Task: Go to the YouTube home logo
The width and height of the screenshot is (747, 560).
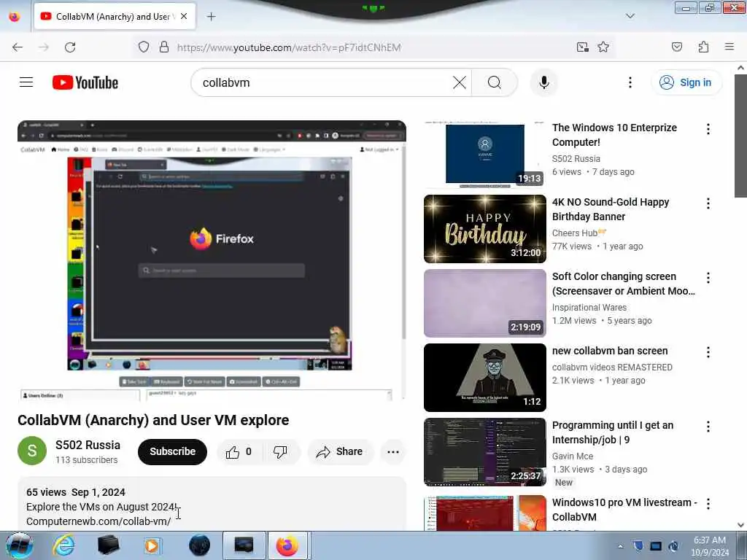Action: coord(85,82)
